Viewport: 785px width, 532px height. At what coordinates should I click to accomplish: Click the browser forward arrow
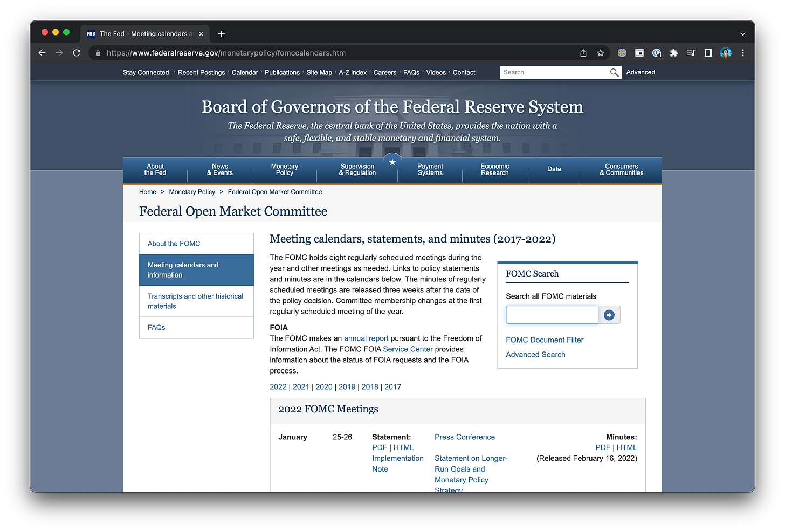click(x=59, y=53)
